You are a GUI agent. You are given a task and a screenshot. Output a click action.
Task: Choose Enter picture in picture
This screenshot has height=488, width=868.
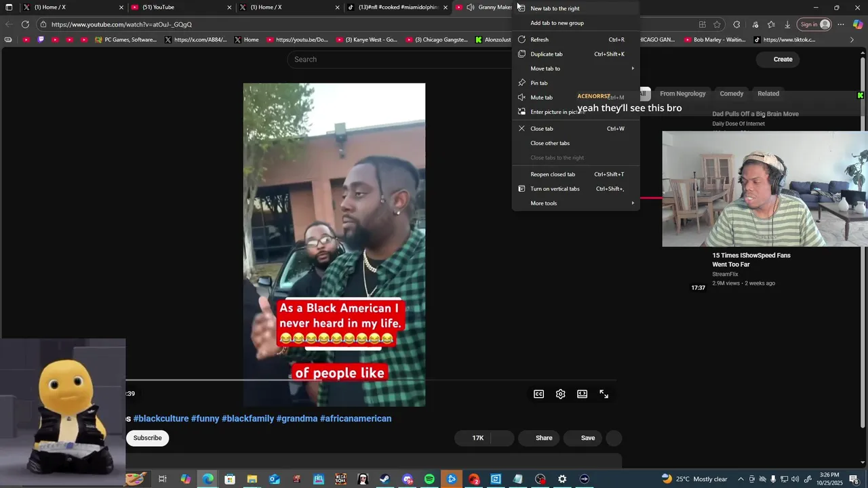click(576, 112)
